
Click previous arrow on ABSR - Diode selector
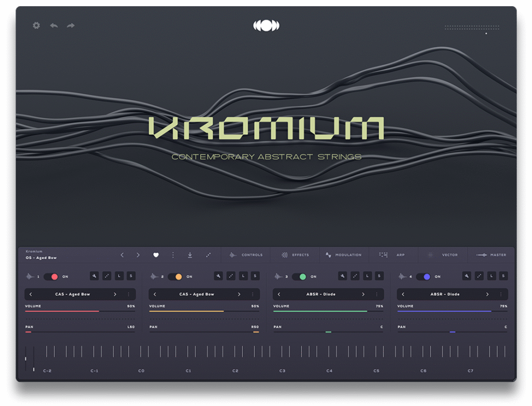pyautogui.click(x=279, y=294)
